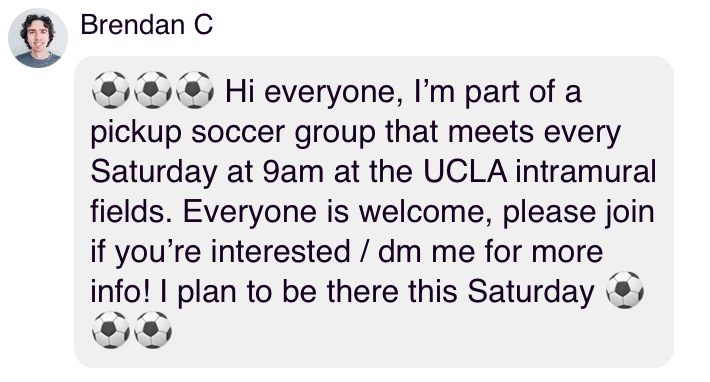Click the last soccer ball emoji in message
This screenshot has height=382, width=710.
(x=153, y=330)
